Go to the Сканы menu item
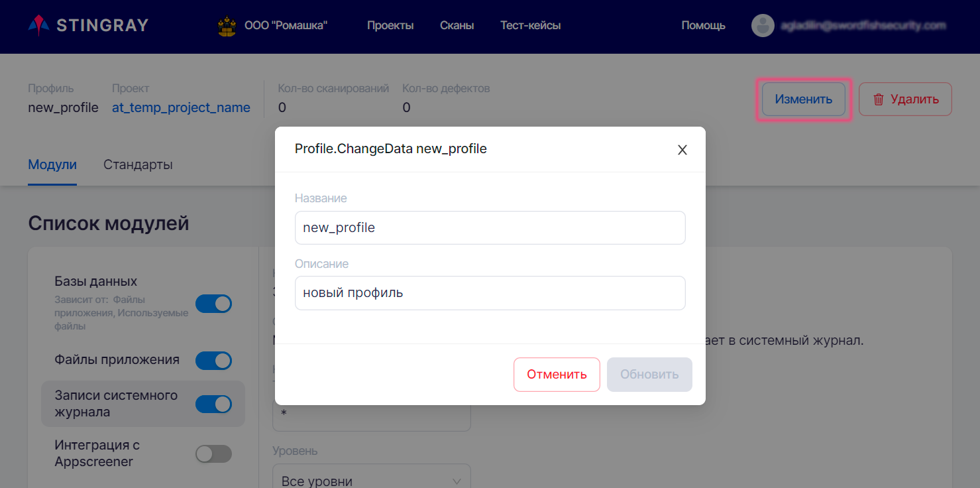The width and height of the screenshot is (980, 488). [457, 26]
